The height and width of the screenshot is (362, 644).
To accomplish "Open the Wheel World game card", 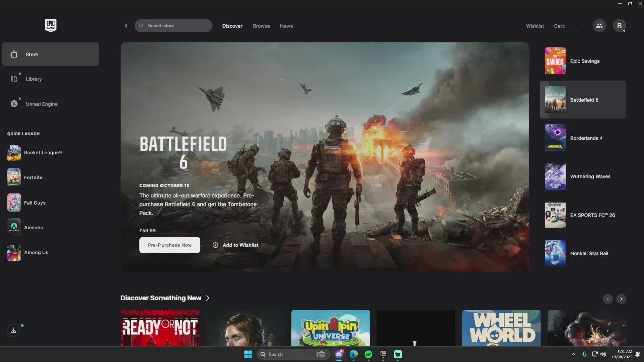I will click(x=502, y=328).
